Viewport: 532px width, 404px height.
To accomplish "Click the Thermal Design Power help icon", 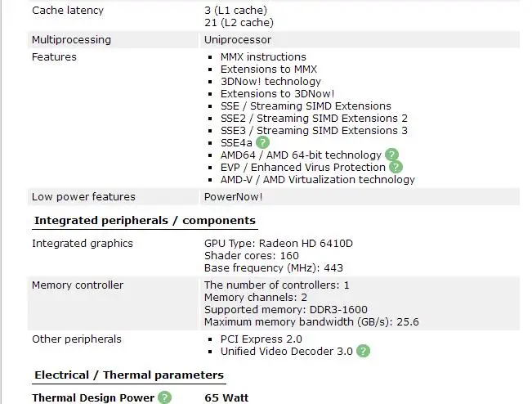I will (x=165, y=397).
